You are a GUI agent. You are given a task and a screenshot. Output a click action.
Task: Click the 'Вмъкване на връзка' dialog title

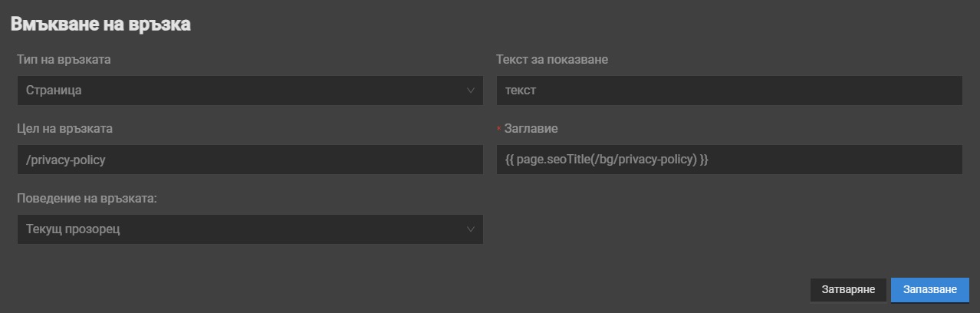(100, 24)
